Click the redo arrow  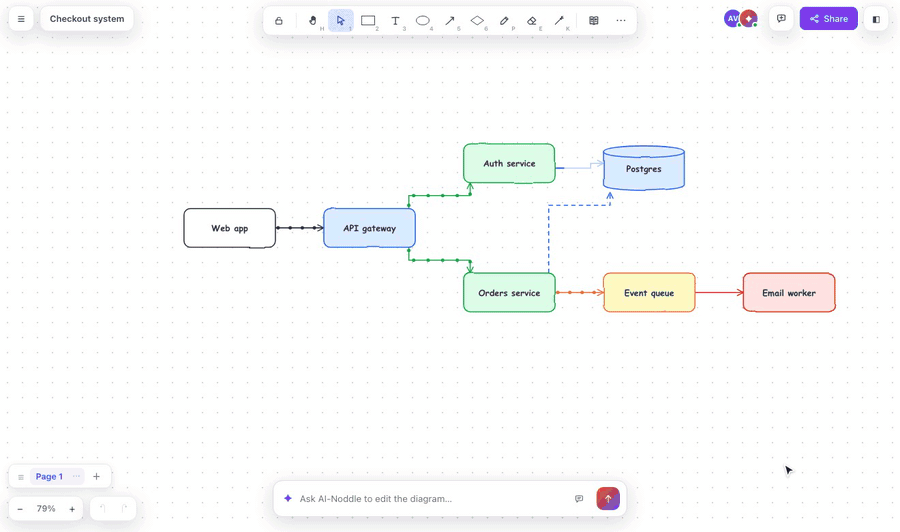pyautogui.click(x=124, y=508)
